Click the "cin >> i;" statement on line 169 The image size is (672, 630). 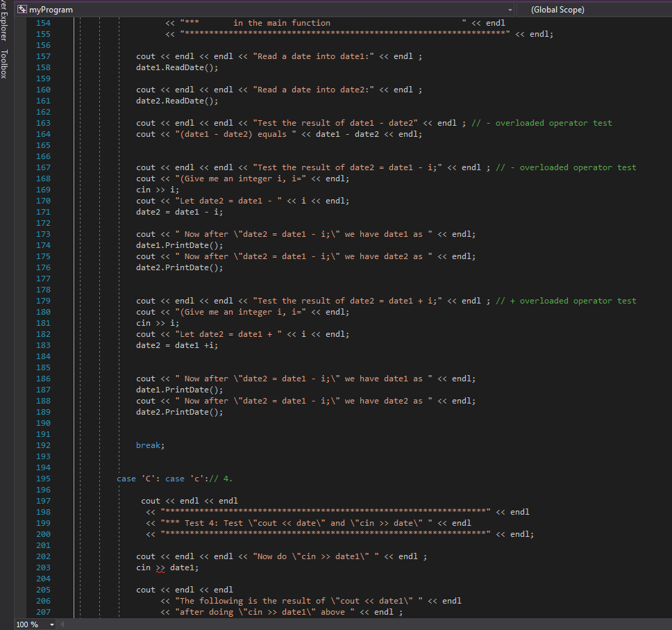157,190
